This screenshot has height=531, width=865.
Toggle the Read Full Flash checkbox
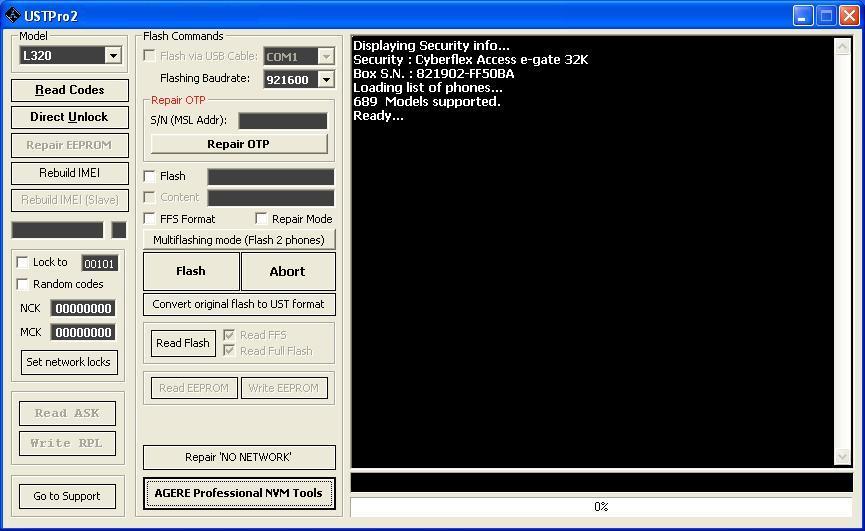point(229,351)
